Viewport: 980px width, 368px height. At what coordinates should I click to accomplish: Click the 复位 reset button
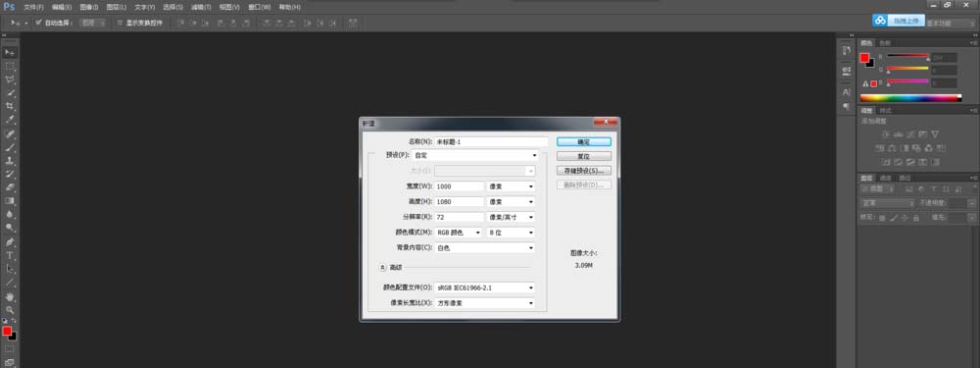coord(584,156)
